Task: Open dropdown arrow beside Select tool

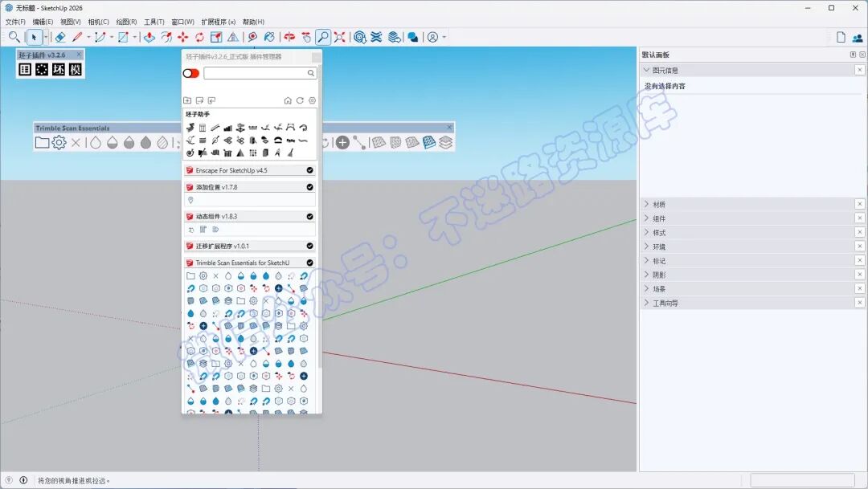Action: (45, 37)
